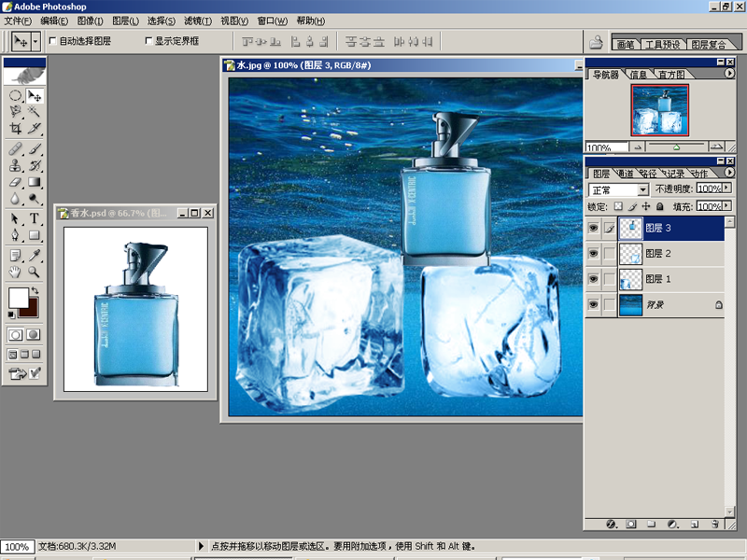Switch foreground and background colors
Viewport: 747px width, 560px height.
[35, 290]
